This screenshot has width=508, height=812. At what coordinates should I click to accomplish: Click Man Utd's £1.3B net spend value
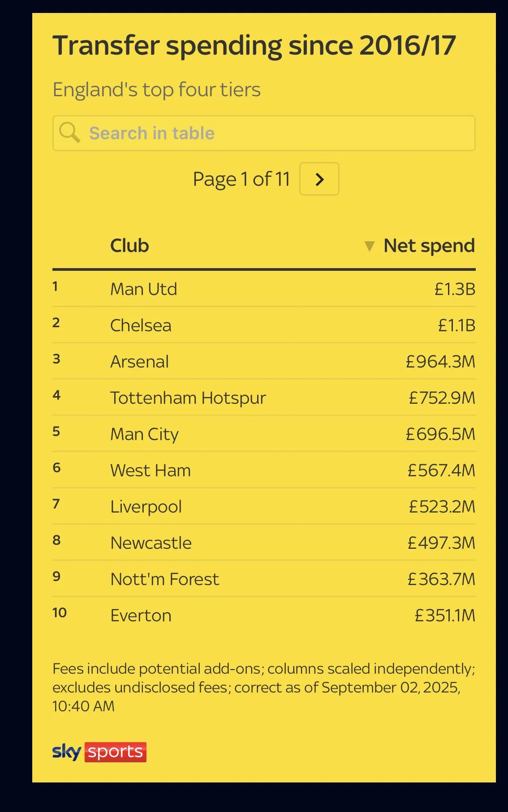click(x=455, y=289)
